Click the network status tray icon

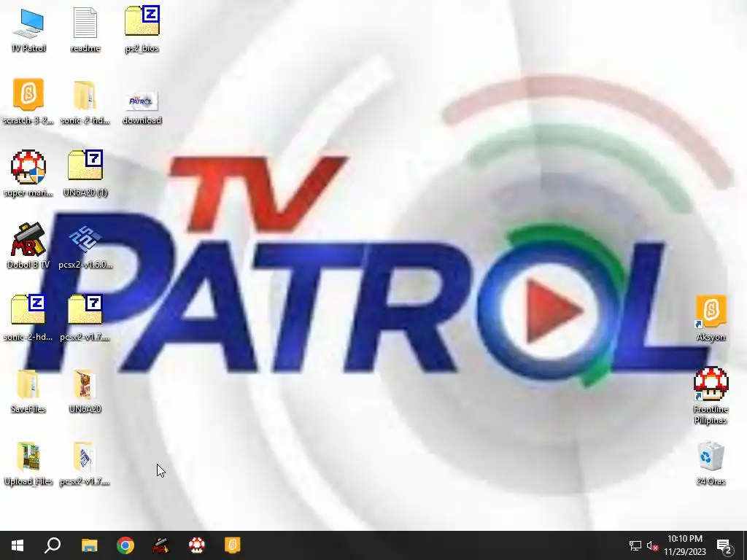point(635,545)
